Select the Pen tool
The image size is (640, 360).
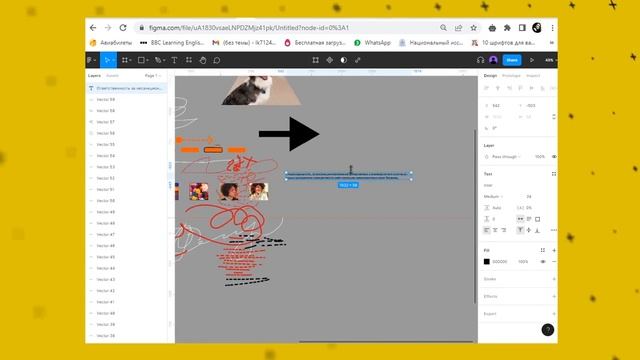[158, 60]
